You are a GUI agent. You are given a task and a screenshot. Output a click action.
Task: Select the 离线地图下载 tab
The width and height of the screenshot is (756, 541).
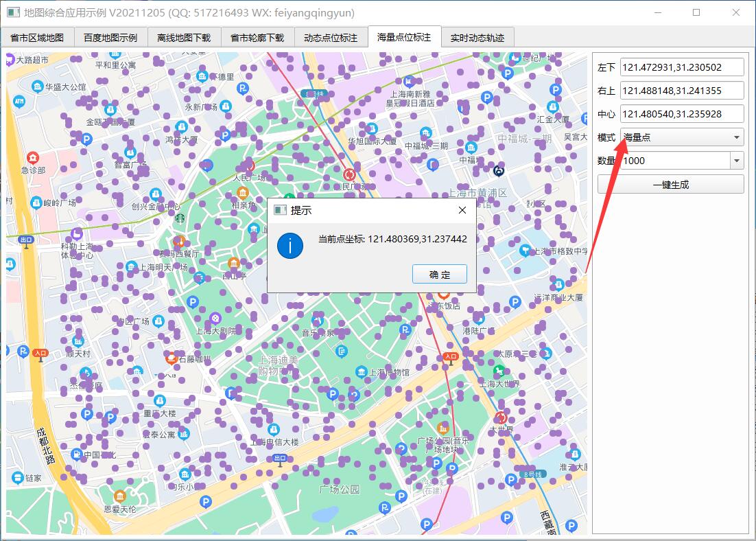coord(184,38)
